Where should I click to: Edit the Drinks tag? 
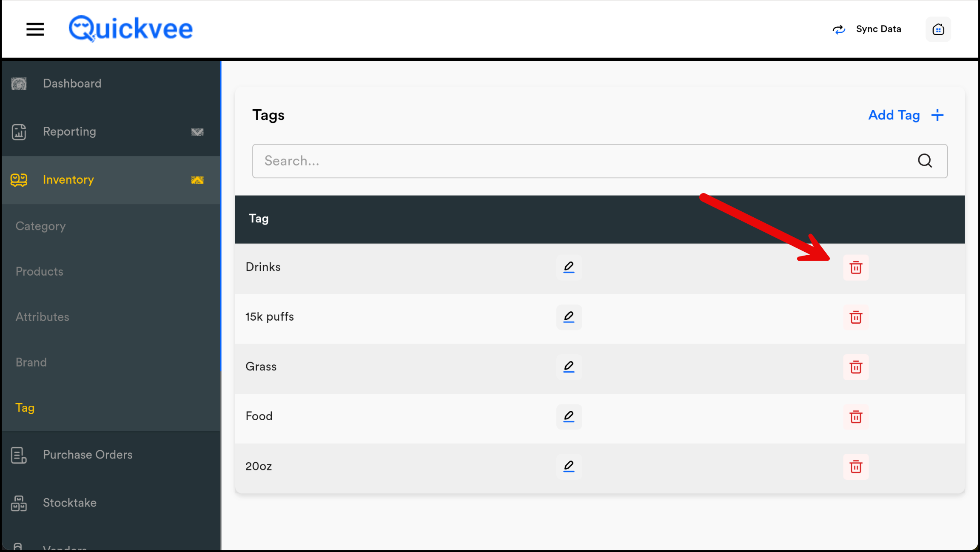coord(569,267)
